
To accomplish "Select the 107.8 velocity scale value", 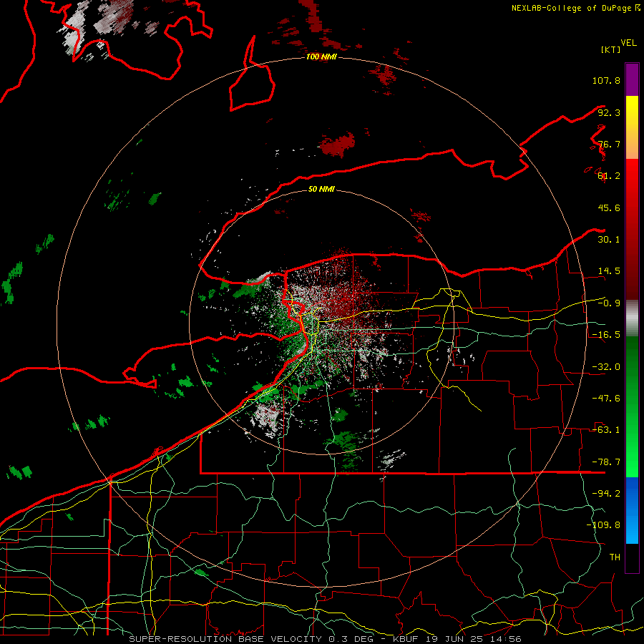I will click(606, 80).
